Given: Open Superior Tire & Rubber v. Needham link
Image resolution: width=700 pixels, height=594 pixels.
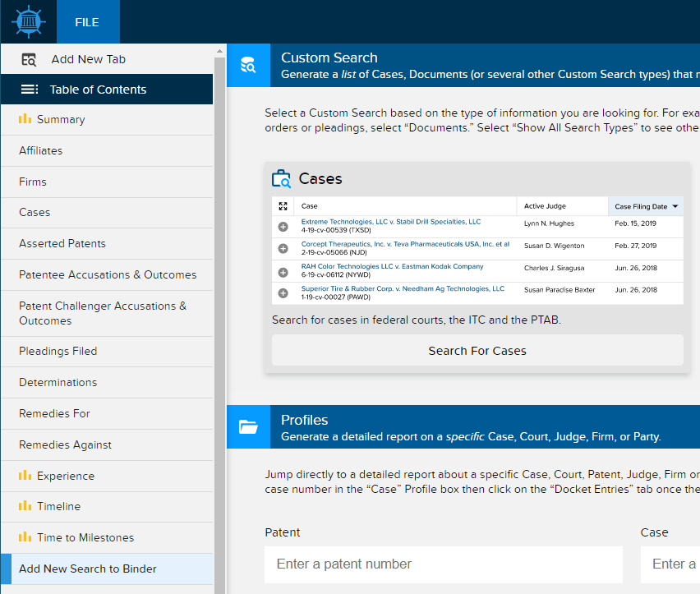Looking at the screenshot, I should coord(403,288).
